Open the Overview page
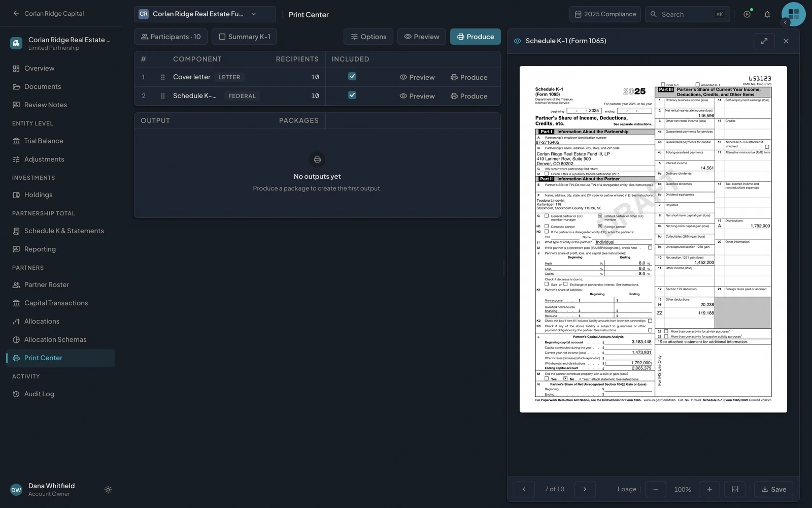The height and width of the screenshot is (508, 812). [x=61, y=69]
